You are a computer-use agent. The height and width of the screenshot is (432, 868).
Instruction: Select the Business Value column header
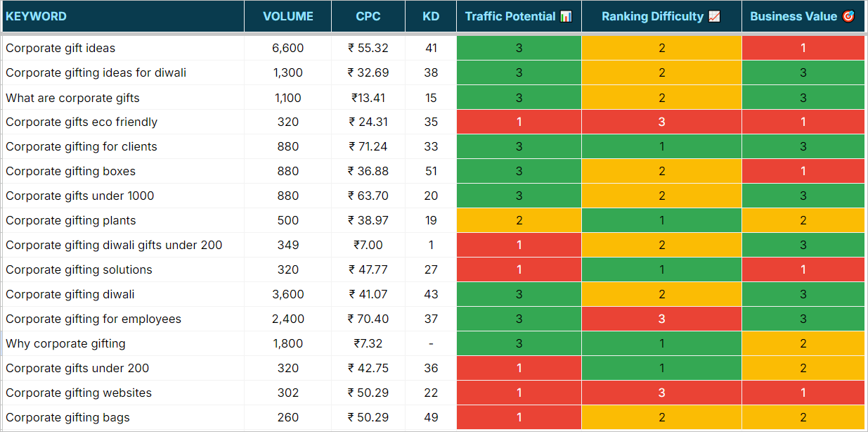[x=803, y=16]
